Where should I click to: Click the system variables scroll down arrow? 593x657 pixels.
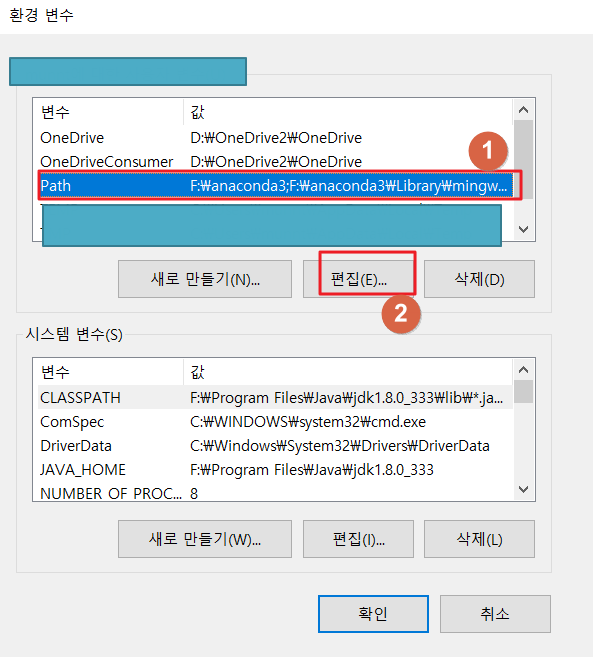click(523, 489)
